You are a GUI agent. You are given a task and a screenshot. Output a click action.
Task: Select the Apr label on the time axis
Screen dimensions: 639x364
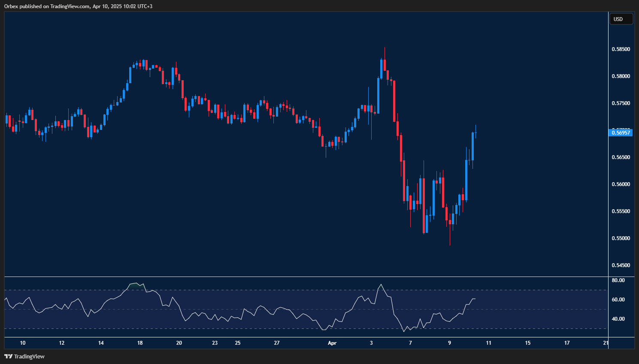click(x=333, y=343)
